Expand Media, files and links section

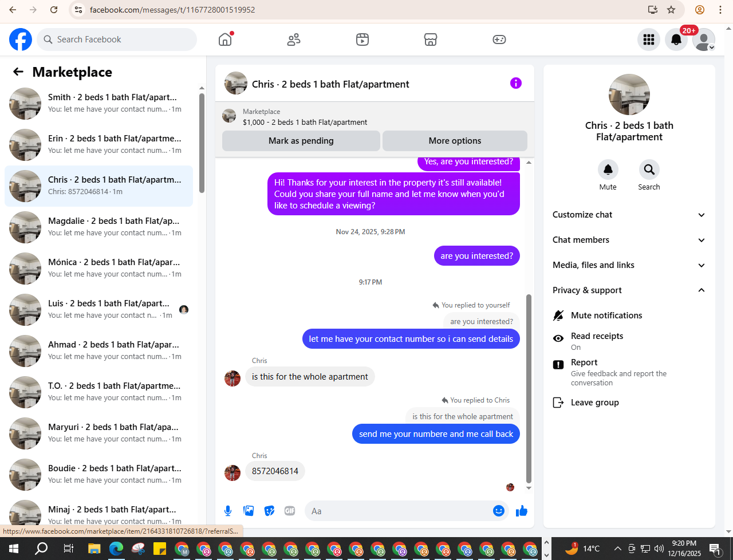click(x=629, y=265)
